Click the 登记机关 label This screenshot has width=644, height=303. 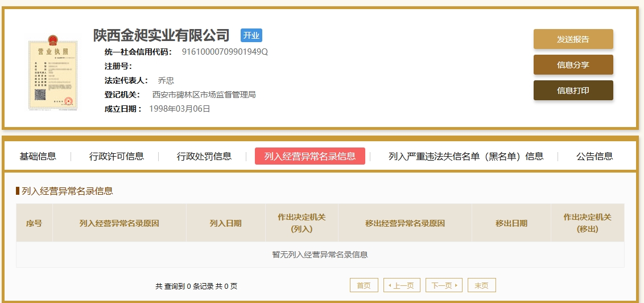pos(122,95)
